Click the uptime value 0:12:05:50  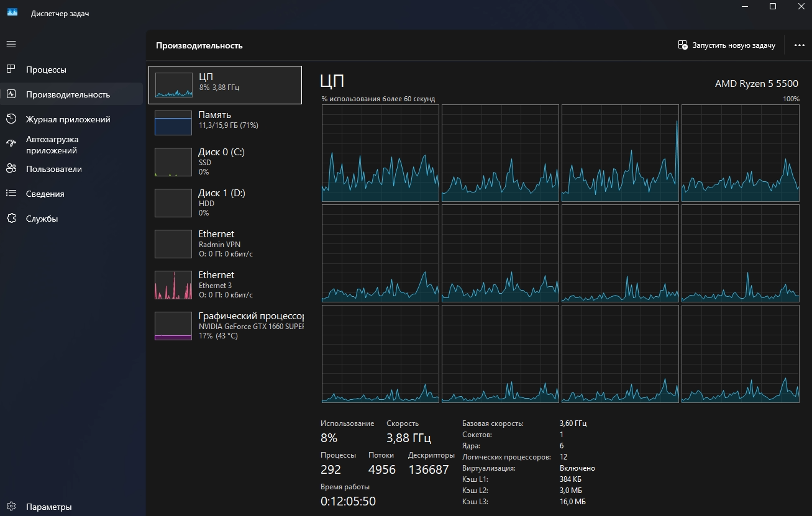pyautogui.click(x=348, y=501)
